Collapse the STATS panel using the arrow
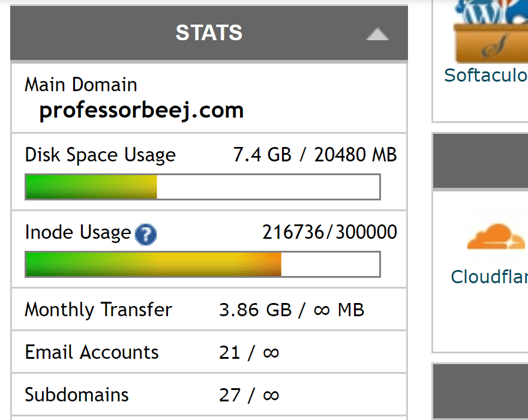Screen dimensions: 528x420 click(x=377, y=34)
